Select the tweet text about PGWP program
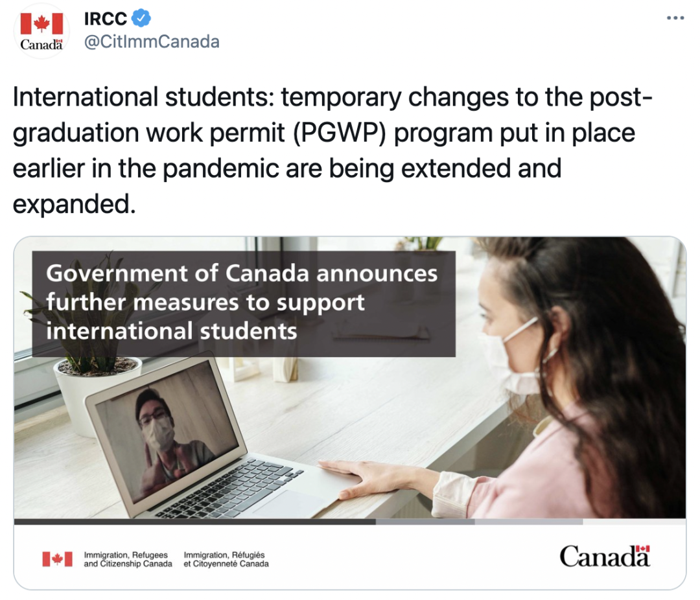700x600 pixels. click(x=332, y=150)
